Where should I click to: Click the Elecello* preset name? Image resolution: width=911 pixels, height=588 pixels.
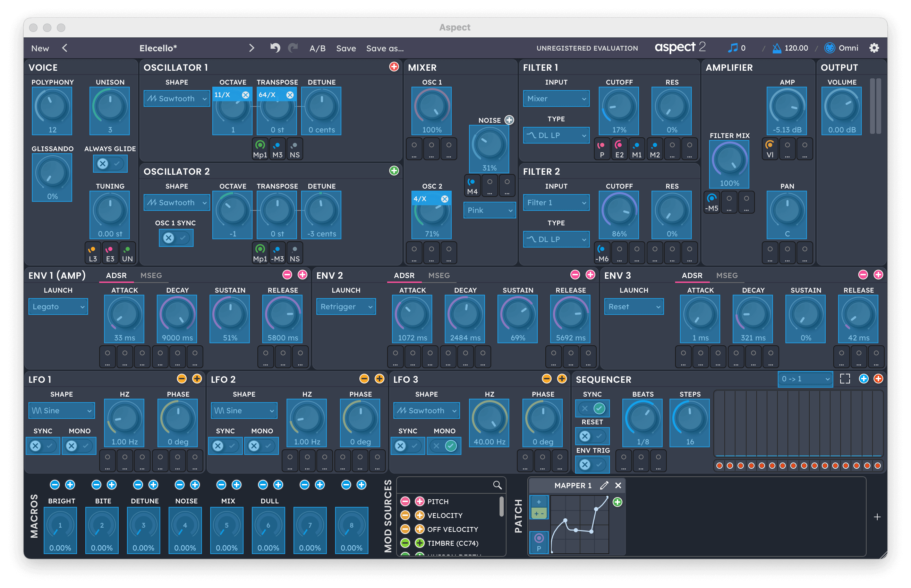coord(158,48)
